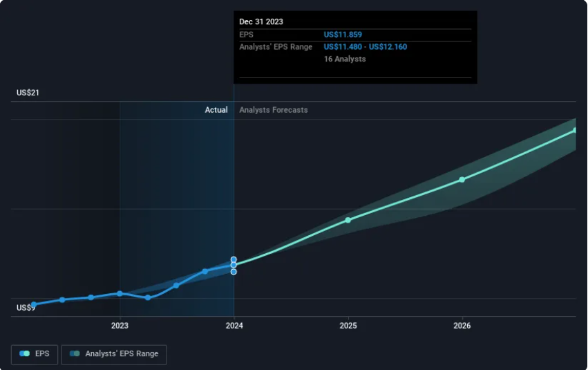588x370 pixels.
Task: Toggle the Analysts' EPS Range legend
Action: tap(114, 354)
